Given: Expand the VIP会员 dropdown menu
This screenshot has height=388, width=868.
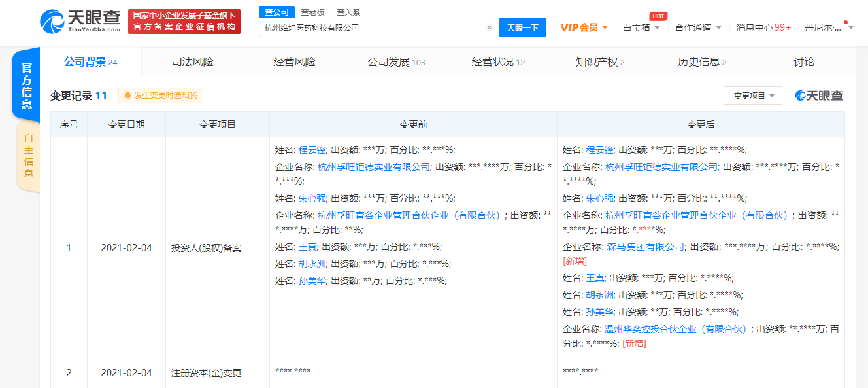Looking at the screenshot, I should point(584,27).
